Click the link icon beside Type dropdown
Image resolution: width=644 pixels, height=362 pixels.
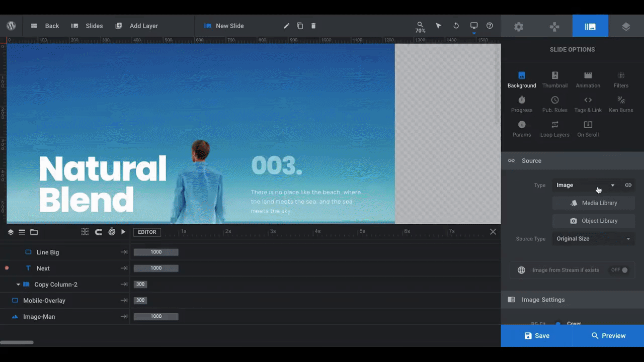628,185
